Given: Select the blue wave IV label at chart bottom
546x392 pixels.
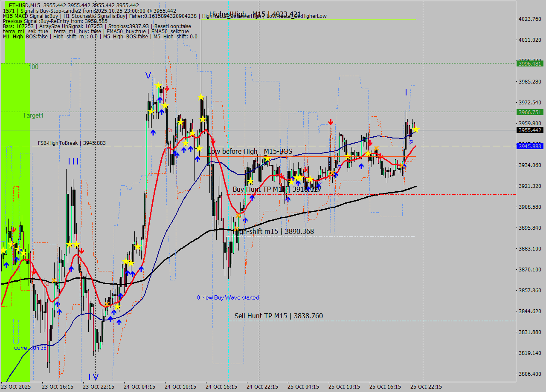Looking at the screenshot, I should coord(93,377).
